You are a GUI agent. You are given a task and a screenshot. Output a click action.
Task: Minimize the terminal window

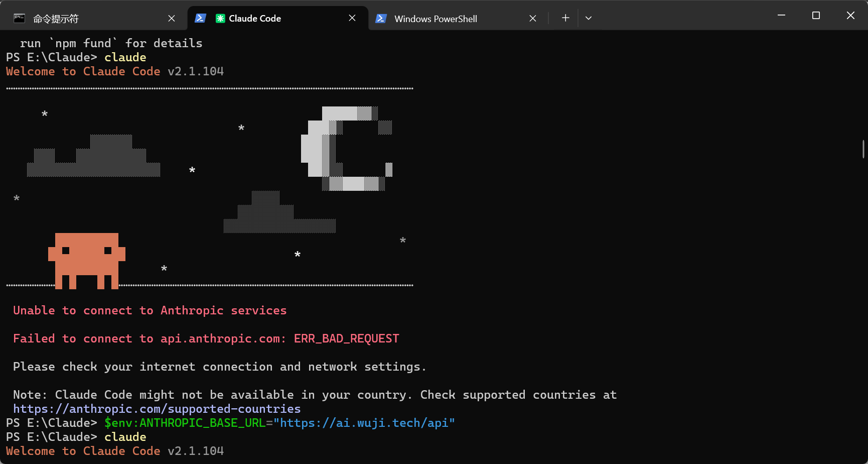(x=781, y=16)
